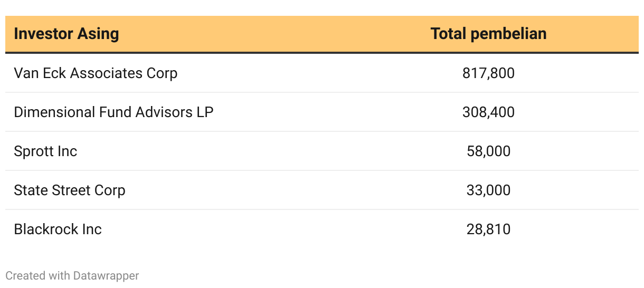Image resolution: width=644 pixels, height=288 pixels.
Task: Click the word pembelian in header
Action: 508,34
